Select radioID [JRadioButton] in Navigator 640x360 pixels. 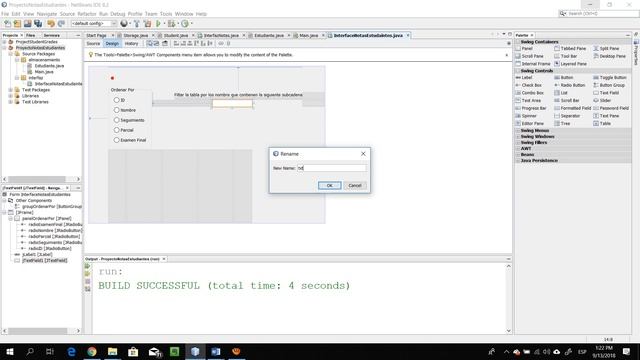49,248
